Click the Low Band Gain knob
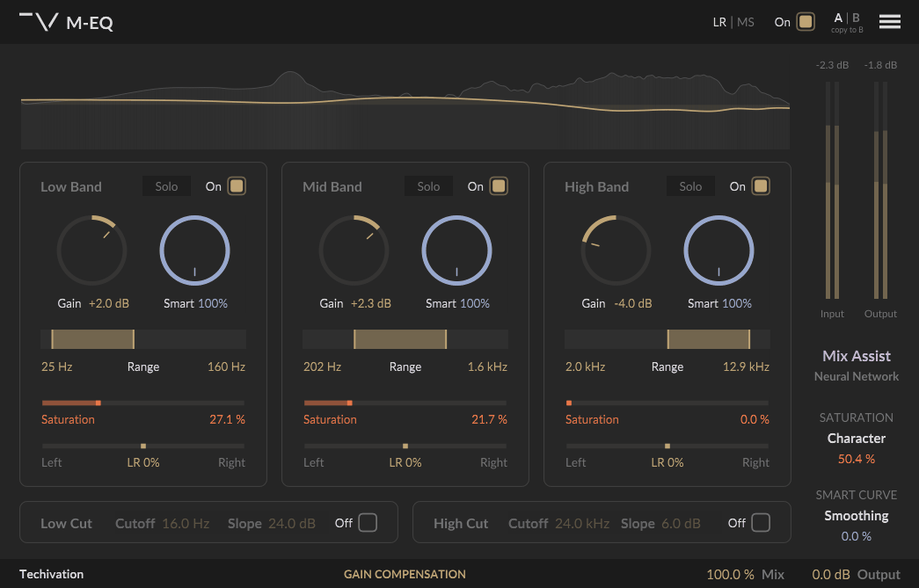Viewport: 919px width, 588px height. pyautogui.click(x=92, y=250)
